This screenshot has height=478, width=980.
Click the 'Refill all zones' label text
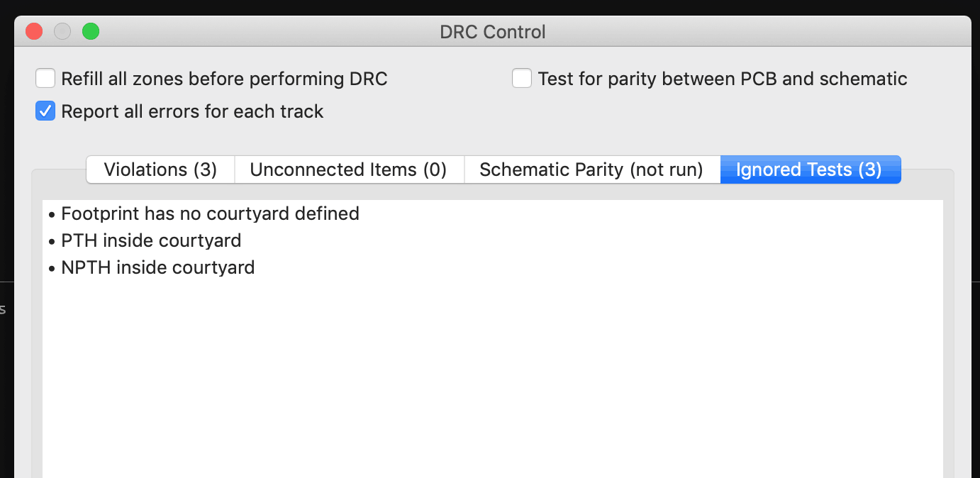pos(224,78)
